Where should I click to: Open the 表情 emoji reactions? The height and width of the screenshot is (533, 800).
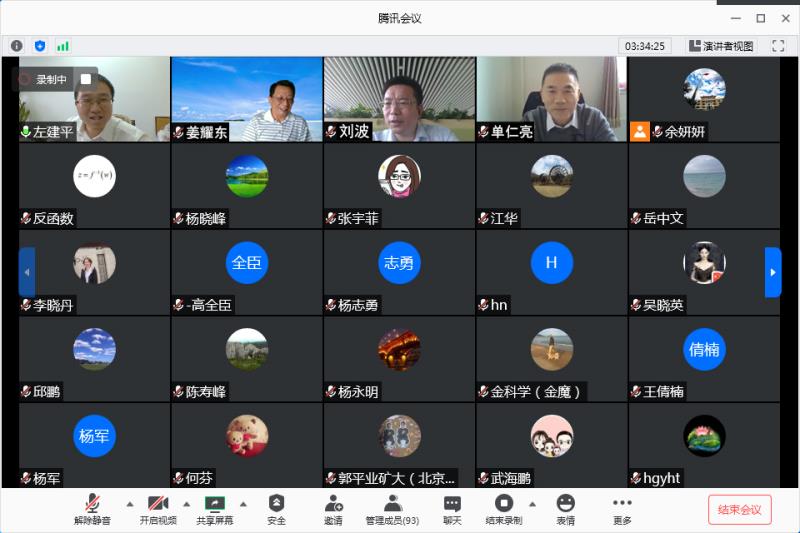pyautogui.click(x=566, y=510)
